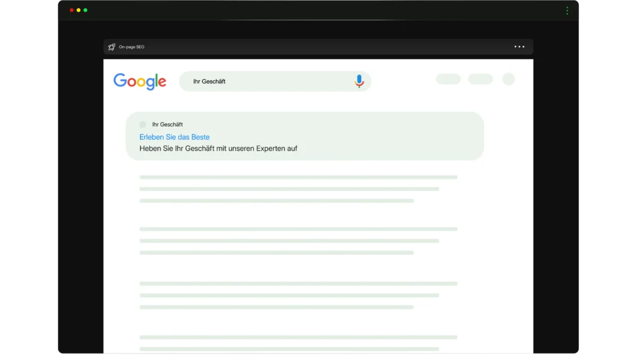Open the browser three-dot options menu
Image resolution: width=632 pixels, height=364 pixels.
(519, 46)
